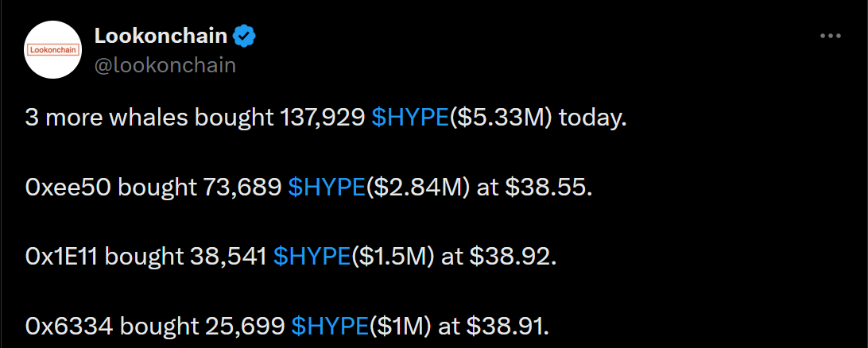
Task: Click the blue verified checkmark badge
Action: click(x=243, y=37)
